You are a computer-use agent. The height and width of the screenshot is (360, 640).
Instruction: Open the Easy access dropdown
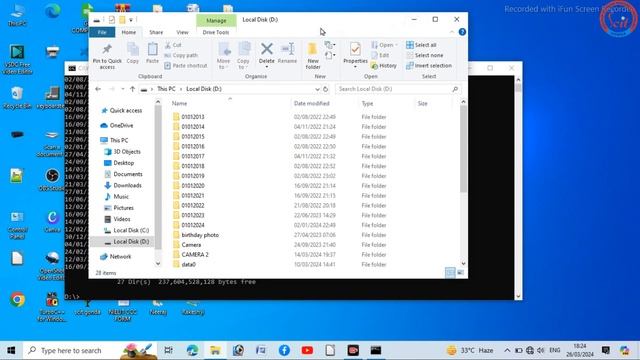point(330,55)
